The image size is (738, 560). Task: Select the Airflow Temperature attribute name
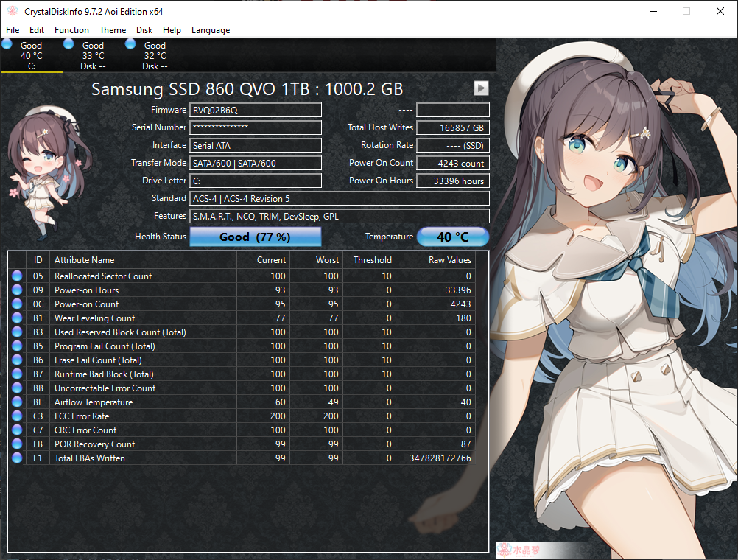94,402
